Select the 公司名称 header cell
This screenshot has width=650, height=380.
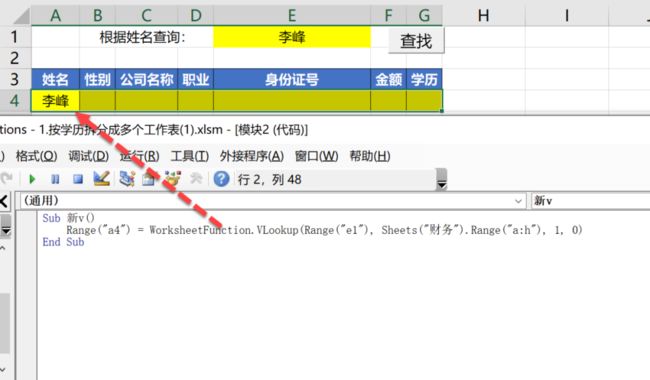(x=146, y=79)
